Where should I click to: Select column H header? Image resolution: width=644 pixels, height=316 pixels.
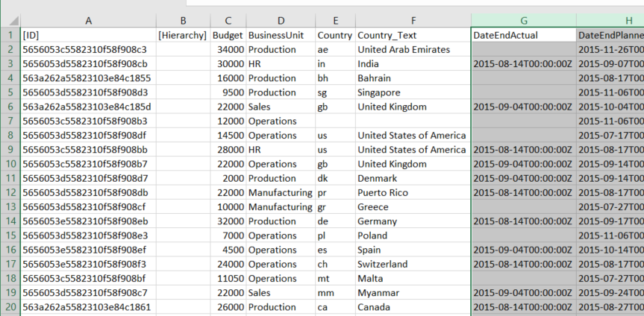pos(610,20)
